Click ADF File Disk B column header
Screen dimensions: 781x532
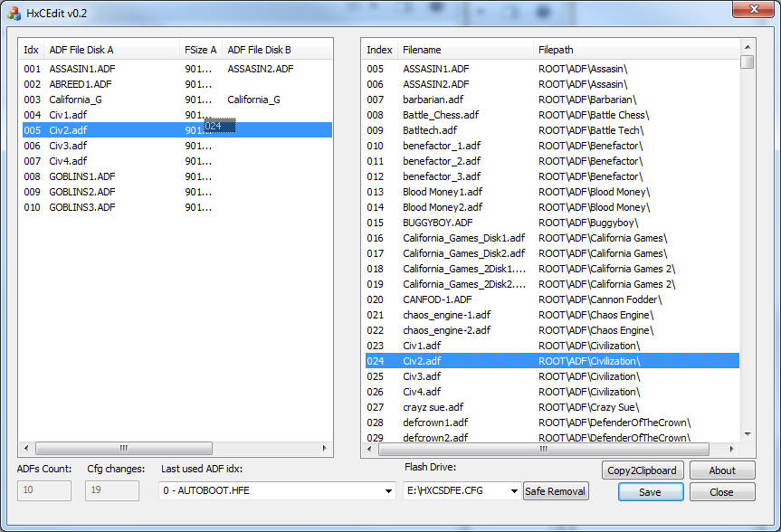click(x=277, y=50)
